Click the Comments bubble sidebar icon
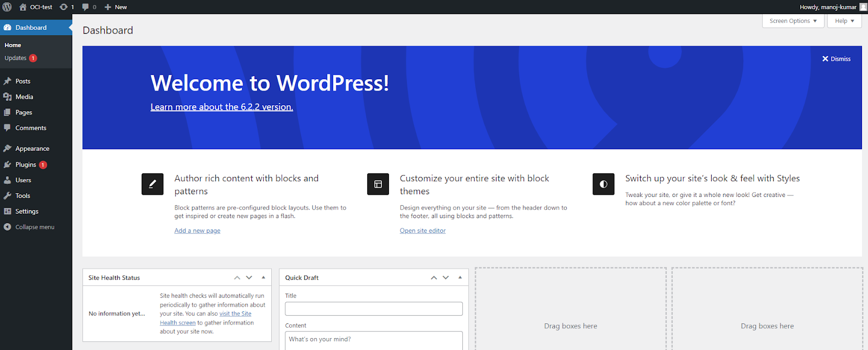 click(8, 128)
